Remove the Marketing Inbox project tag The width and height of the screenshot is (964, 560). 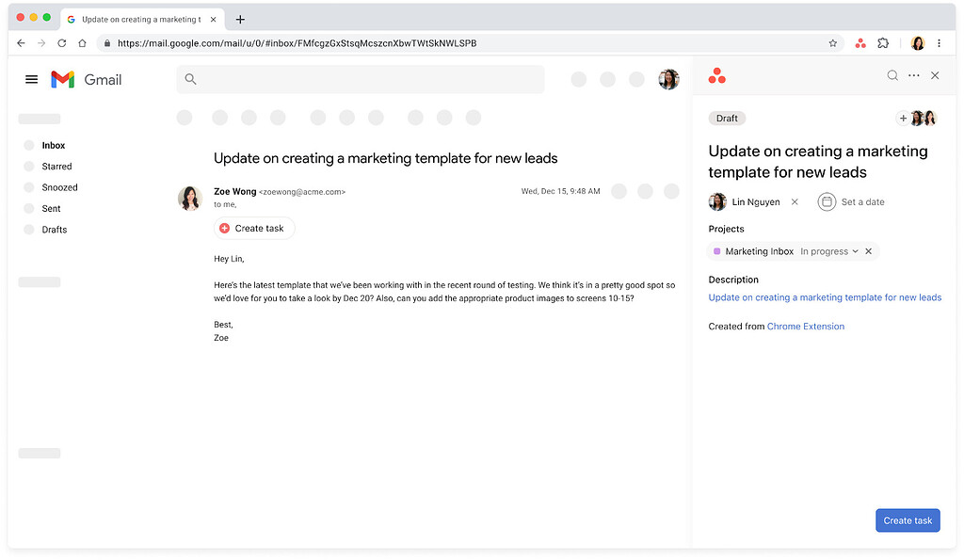click(x=869, y=250)
